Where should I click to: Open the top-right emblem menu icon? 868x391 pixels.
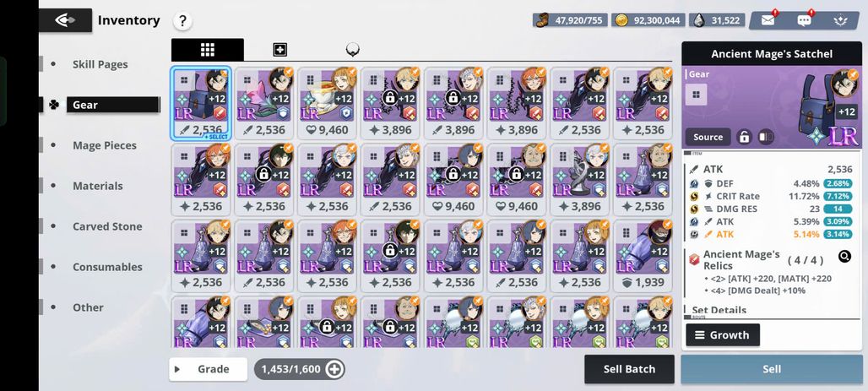pyautogui.click(x=838, y=20)
